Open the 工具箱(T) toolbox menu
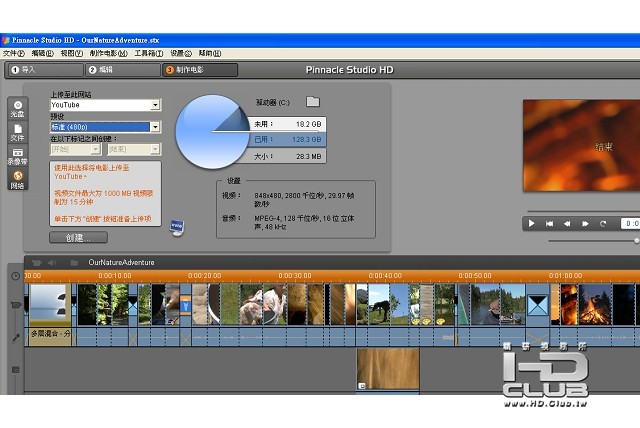 coord(149,53)
